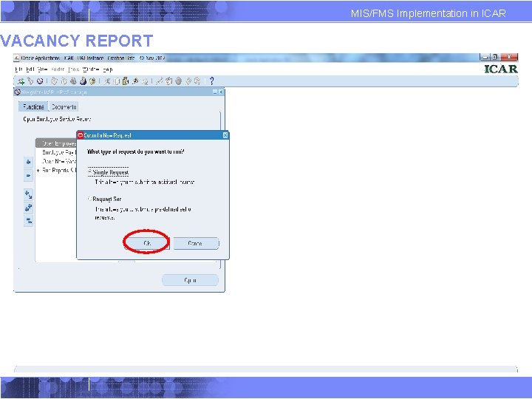Click the Delete Record toolbar icon
Viewport: 532px width, 399px height.
pos(145,81)
